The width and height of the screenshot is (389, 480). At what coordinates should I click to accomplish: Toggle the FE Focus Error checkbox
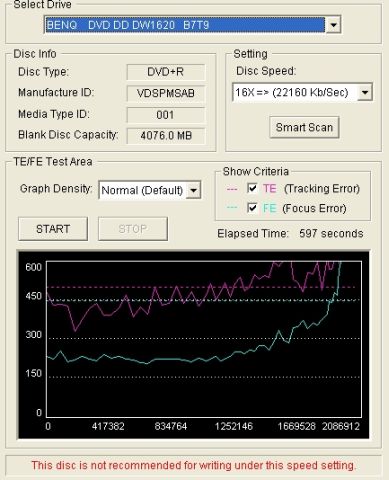point(252,208)
